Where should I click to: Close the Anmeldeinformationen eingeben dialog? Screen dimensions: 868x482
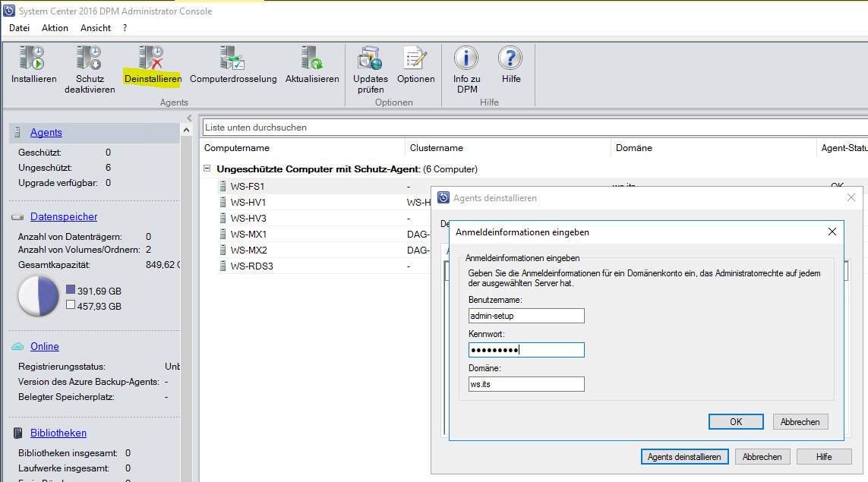coord(832,232)
